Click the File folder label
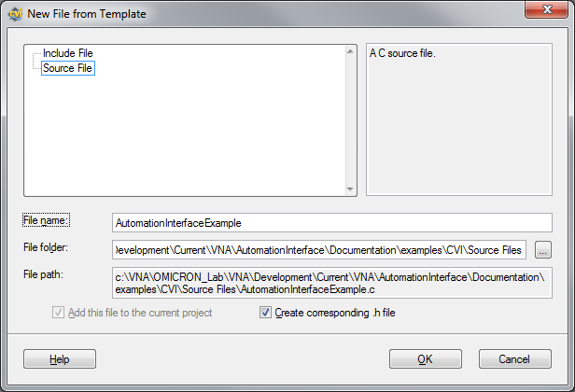Screen dimensions: 575x392 (x=46, y=247)
